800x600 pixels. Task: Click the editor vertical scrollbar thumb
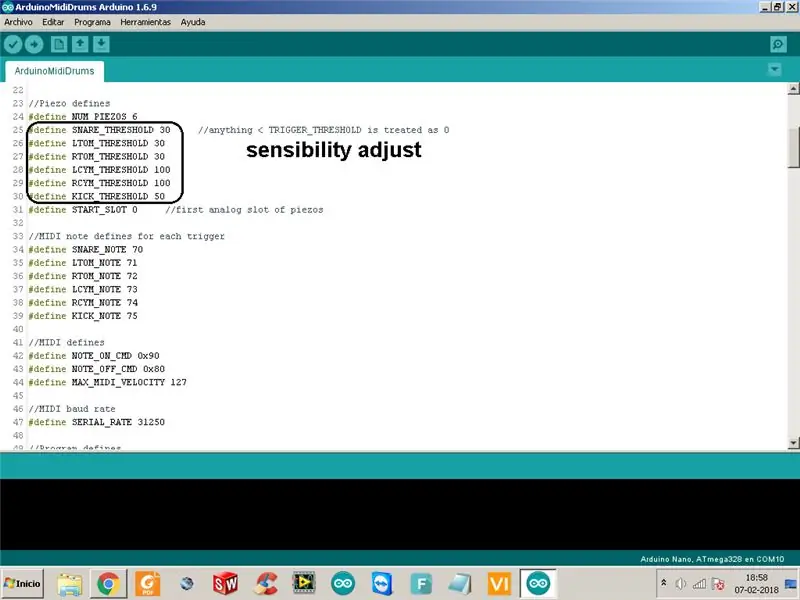click(x=793, y=147)
